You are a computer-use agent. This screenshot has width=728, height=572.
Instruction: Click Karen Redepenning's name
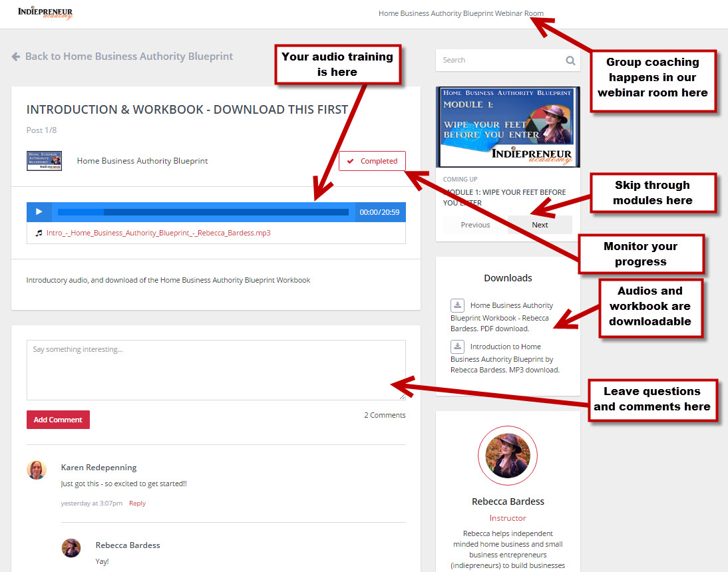pos(99,468)
